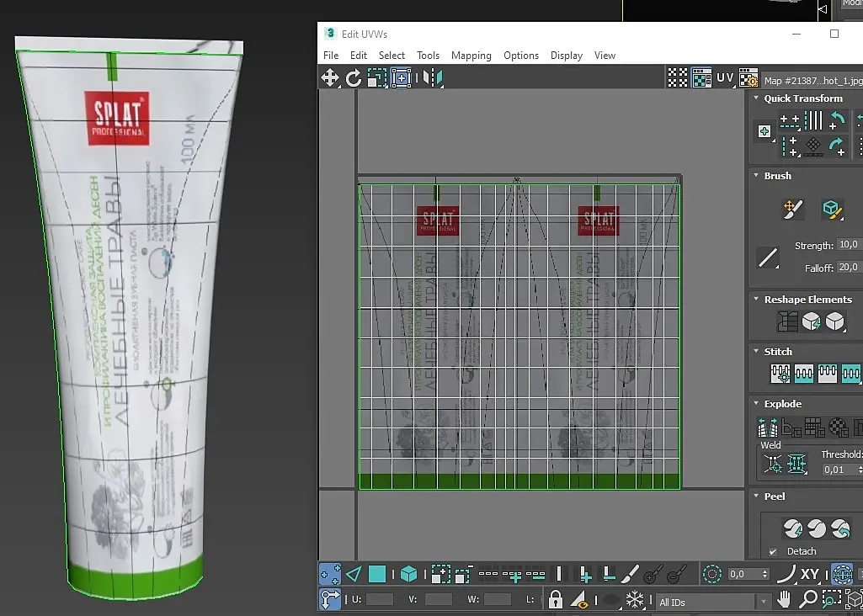Click the Freeze snowflake icon
Screen dimensions: 863x616
click(635, 599)
